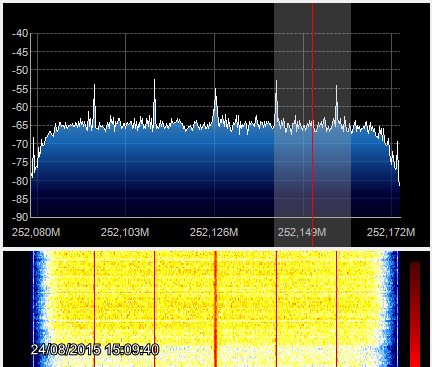Tune to the second spectrum peak
The width and height of the screenshot is (432, 367).
(x=155, y=102)
